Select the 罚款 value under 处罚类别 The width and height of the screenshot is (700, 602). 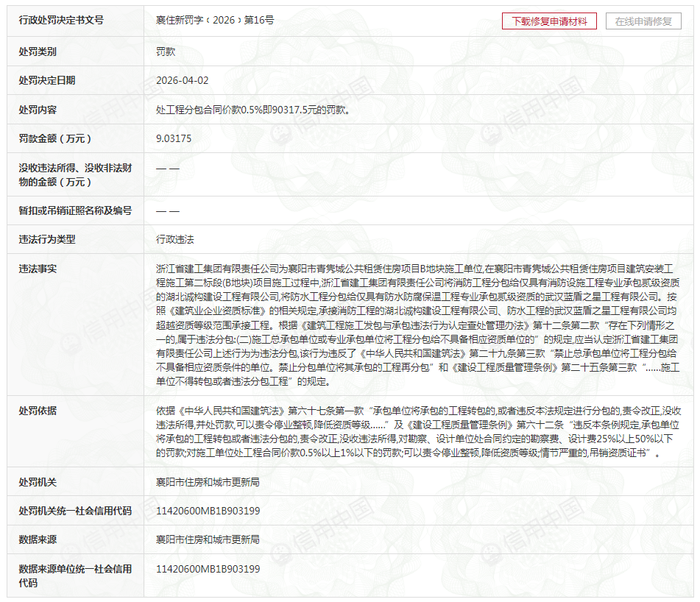point(166,52)
